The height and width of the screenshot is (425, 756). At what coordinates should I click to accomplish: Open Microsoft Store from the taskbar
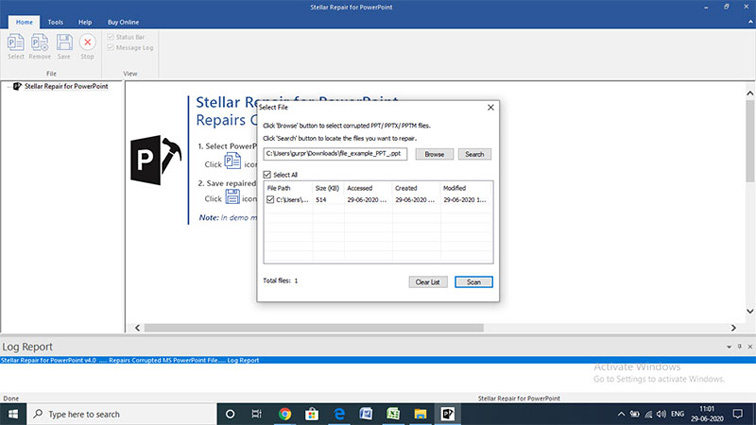(311, 414)
